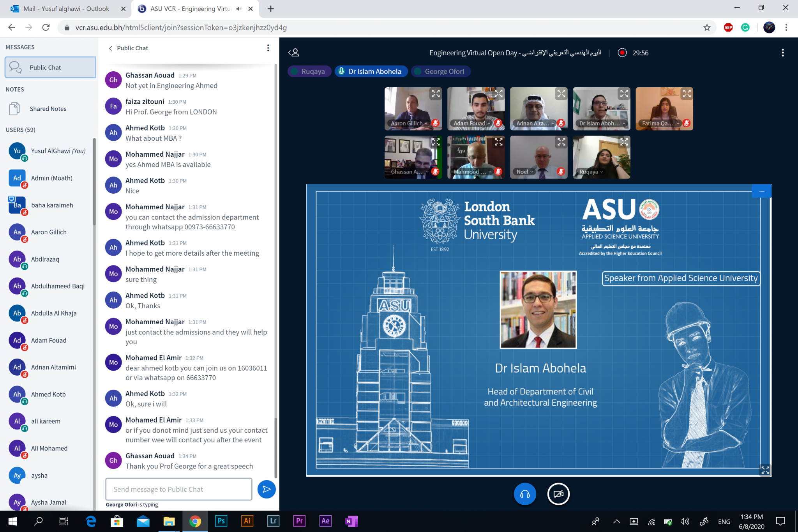Expand Adnan Altamimi's webcam to fullscreen
The height and width of the screenshot is (532, 798).
click(561, 94)
